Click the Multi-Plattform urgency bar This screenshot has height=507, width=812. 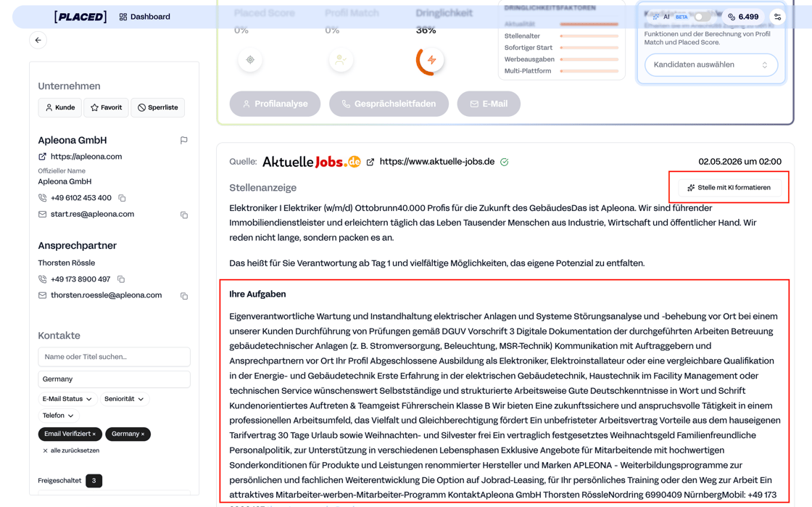589,71
